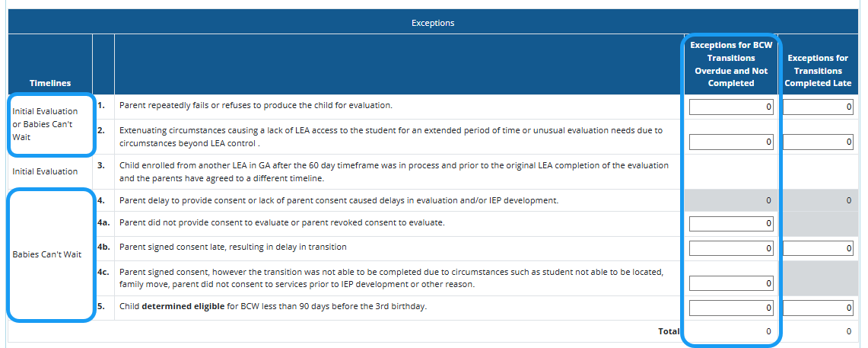Focus Overdue input for row 4a consent revoked

tap(730, 224)
